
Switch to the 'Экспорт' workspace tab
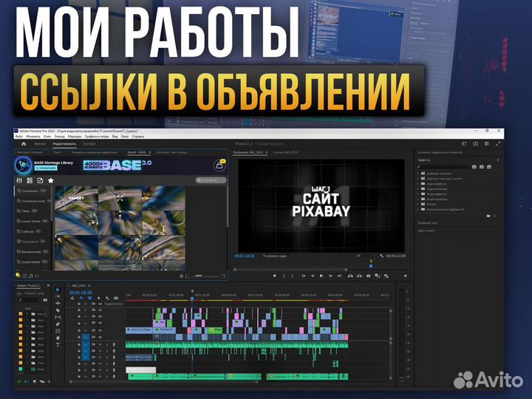click(x=89, y=144)
